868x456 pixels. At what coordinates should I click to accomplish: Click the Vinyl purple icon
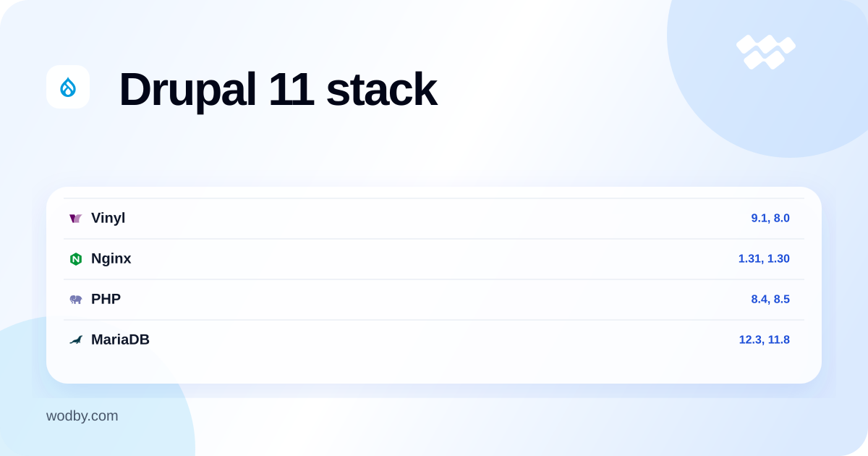(76, 219)
